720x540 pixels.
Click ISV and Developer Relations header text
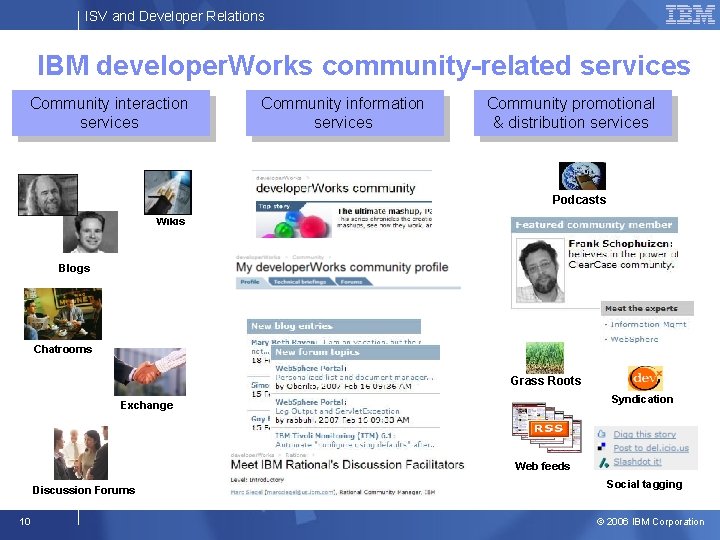pos(174,16)
